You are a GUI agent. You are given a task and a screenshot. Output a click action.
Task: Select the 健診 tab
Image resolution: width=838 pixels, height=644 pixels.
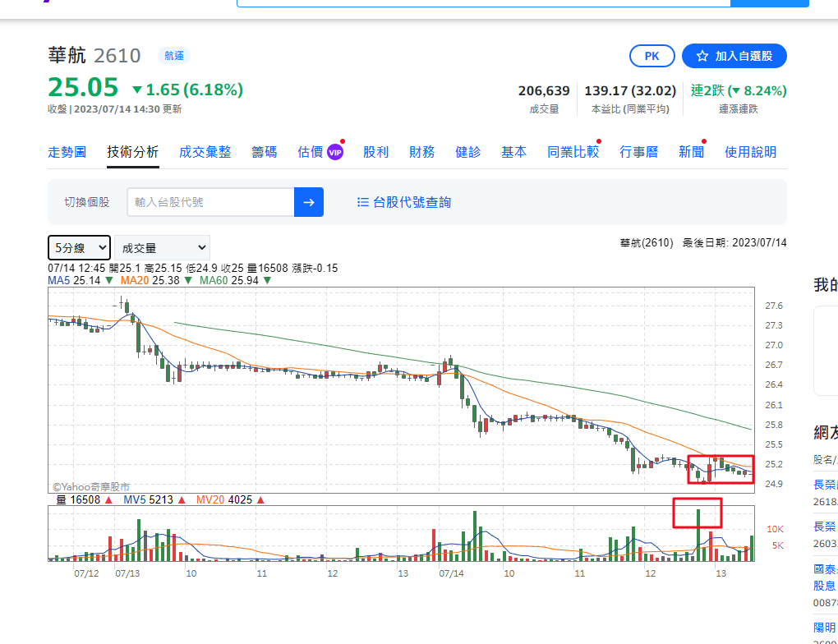(467, 152)
